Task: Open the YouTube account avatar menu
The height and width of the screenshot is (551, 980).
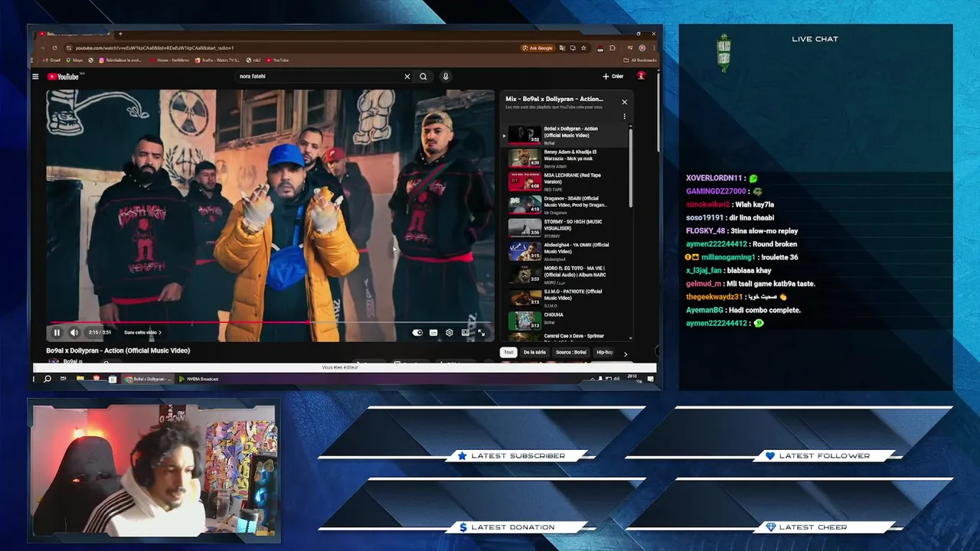Action: (x=642, y=76)
